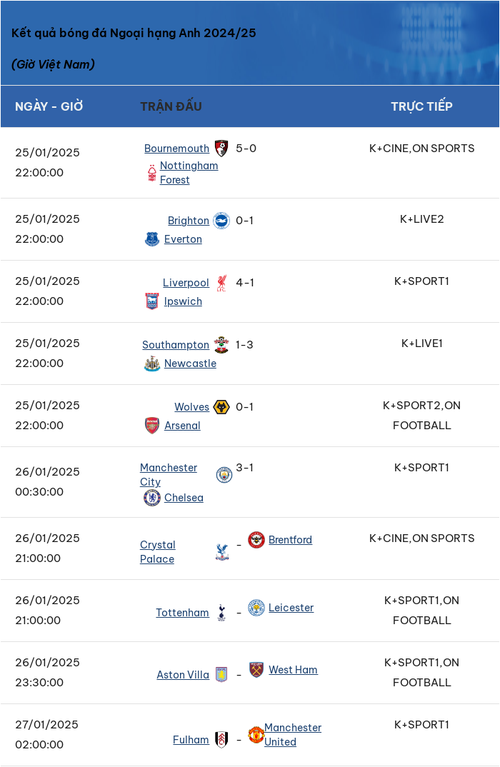Open the Aston Villa team link
The image size is (500, 767).
(x=183, y=675)
